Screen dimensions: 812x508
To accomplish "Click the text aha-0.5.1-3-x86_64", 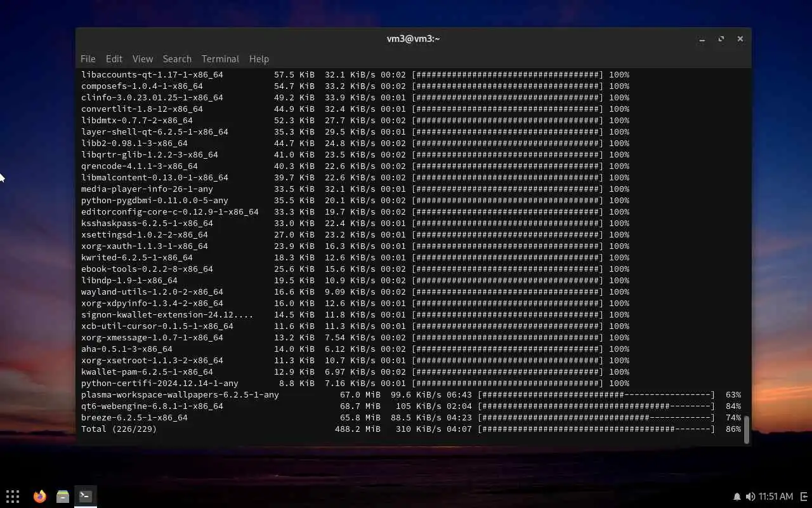I will click(127, 349).
